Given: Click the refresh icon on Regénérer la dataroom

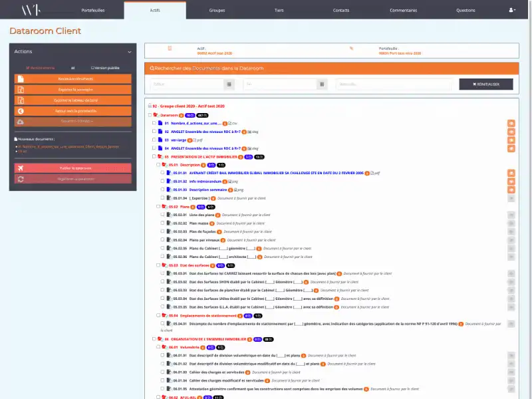Looking at the screenshot, I should pos(20,178).
